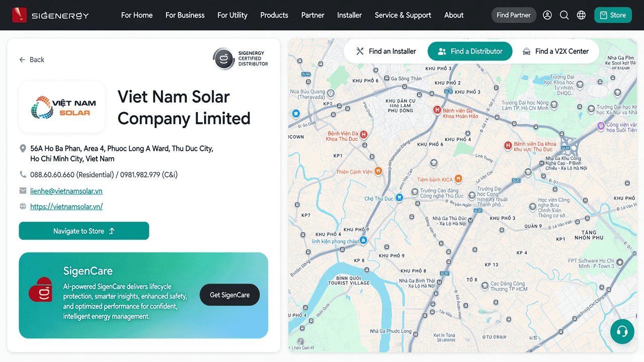The width and height of the screenshot is (644, 362).
Task: Click Bệnh viện Đa Khoa Hoàn Hảo marker
Action: [437, 110]
